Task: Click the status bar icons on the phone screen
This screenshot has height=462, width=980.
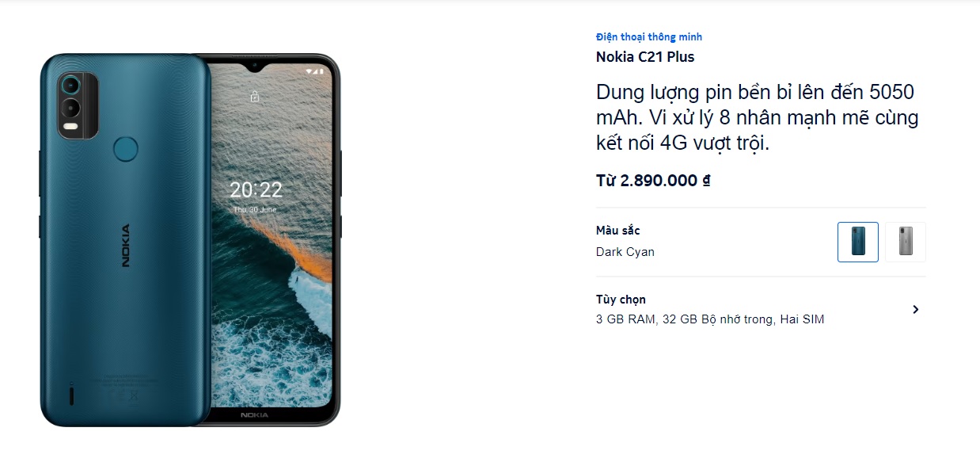Action: [315, 72]
